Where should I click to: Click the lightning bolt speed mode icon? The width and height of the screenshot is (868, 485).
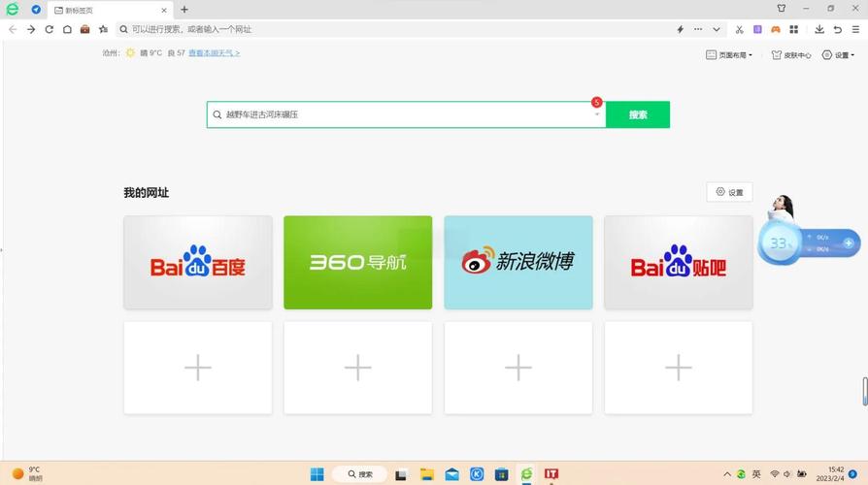coord(681,29)
